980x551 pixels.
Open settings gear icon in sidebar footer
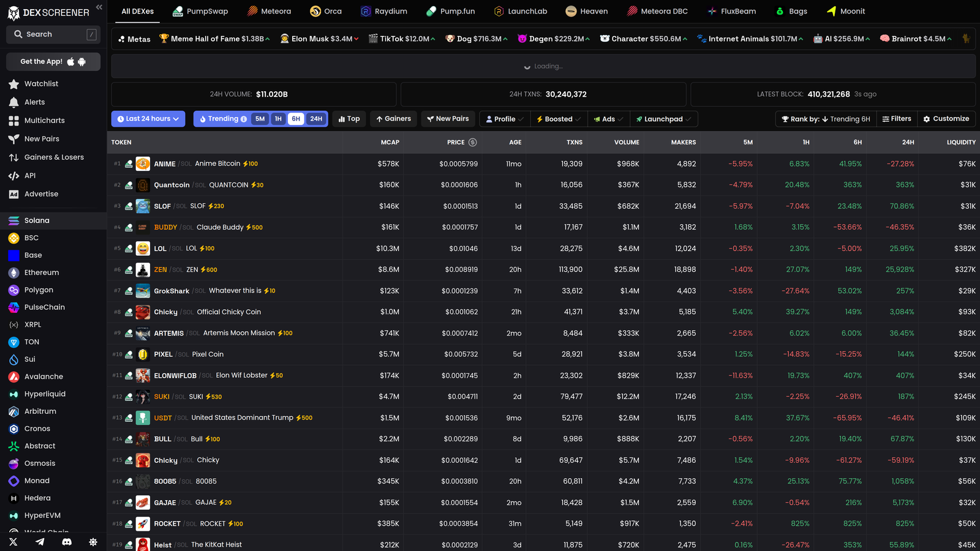tap(93, 542)
